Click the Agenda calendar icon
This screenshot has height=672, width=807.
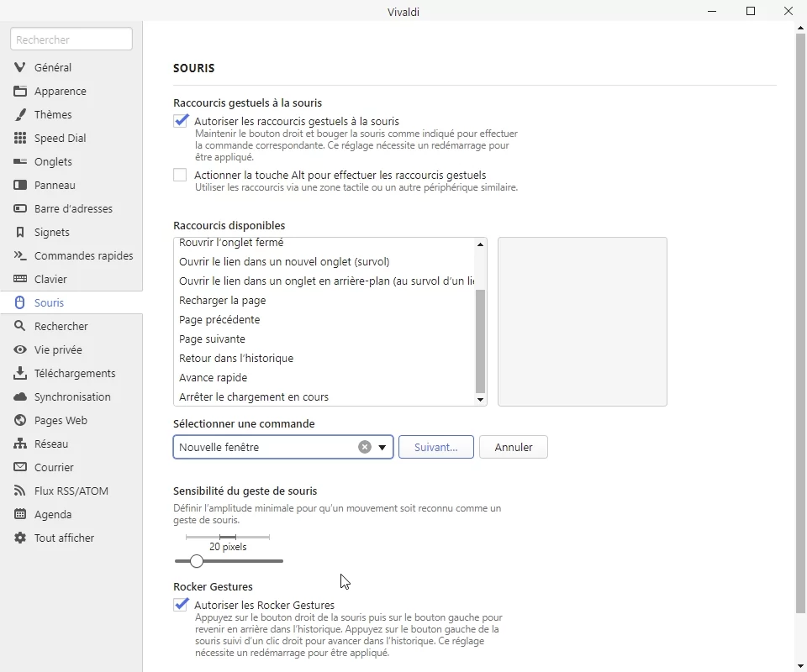pos(19,514)
